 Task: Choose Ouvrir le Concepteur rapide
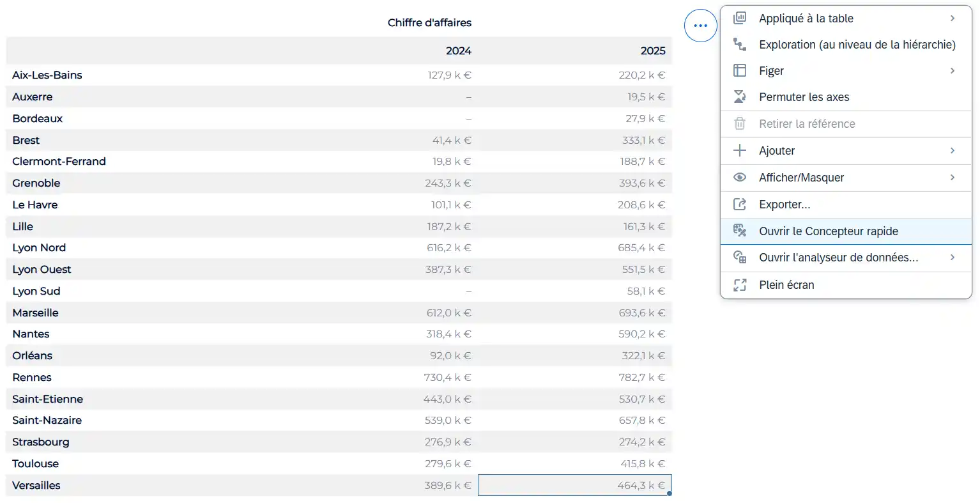click(x=828, y=231)
